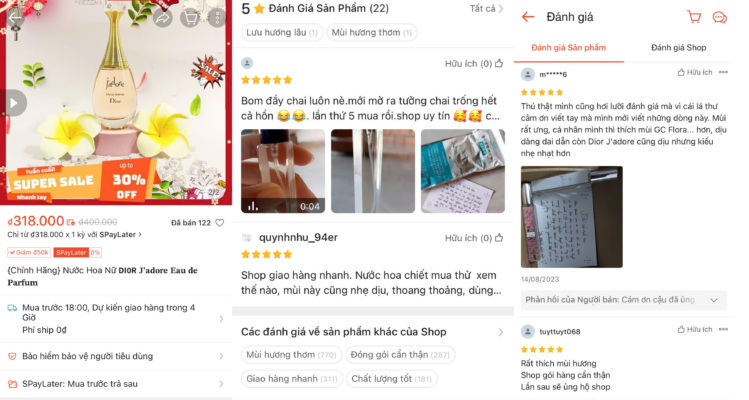Open chat icon in Đánh giá header
The image size is (749, 400).
click(719, 18)
